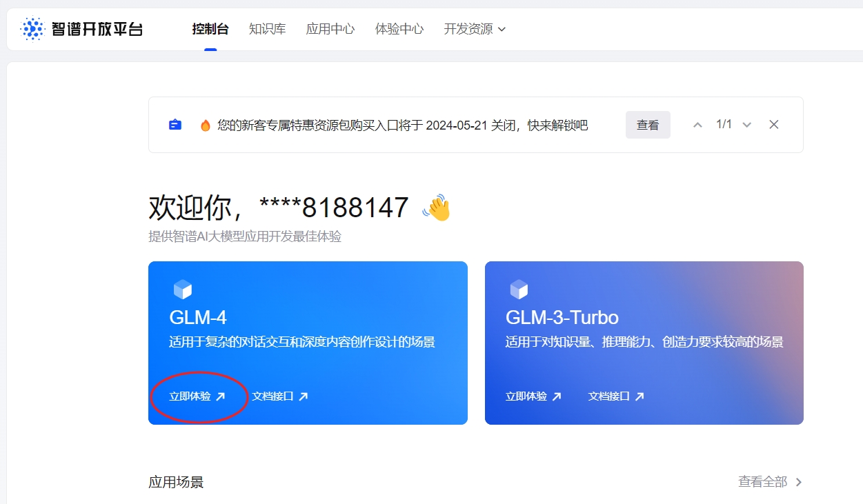
Task: Show previous notice with the up chevron
Action: point(697,125)
